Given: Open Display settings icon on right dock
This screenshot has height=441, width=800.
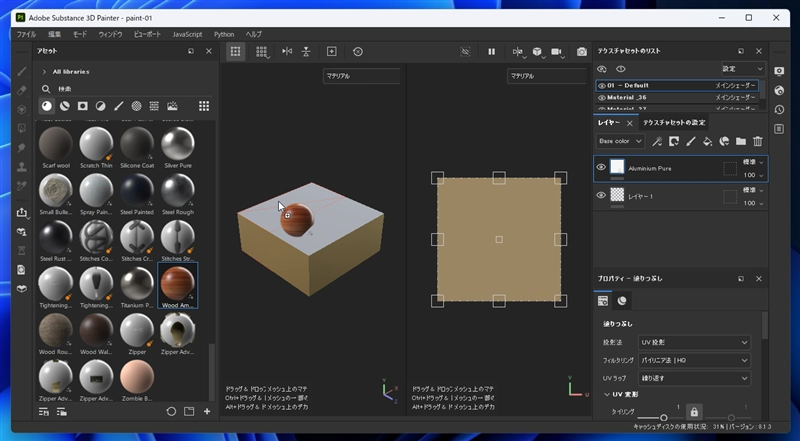Looking at the screenshot, I should 779,71.
